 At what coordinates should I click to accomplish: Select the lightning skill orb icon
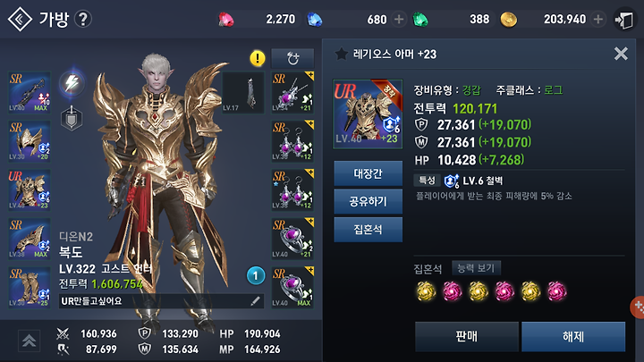pos(72,83)
